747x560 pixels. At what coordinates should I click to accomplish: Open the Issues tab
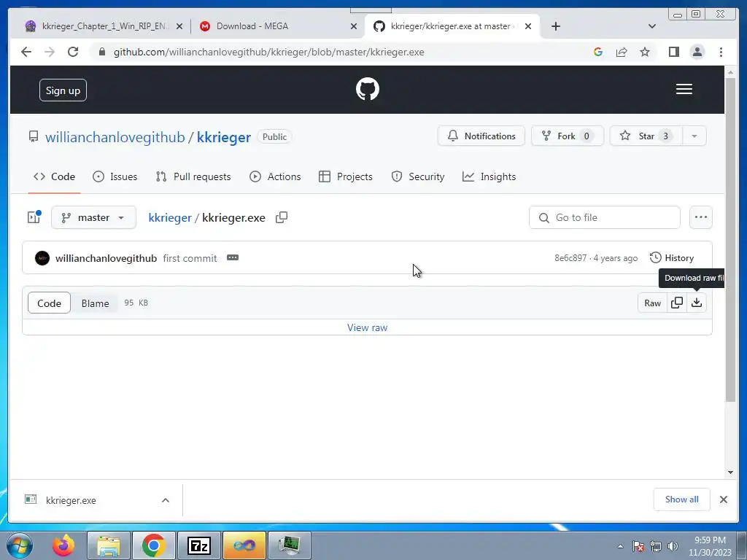(115, 176)
